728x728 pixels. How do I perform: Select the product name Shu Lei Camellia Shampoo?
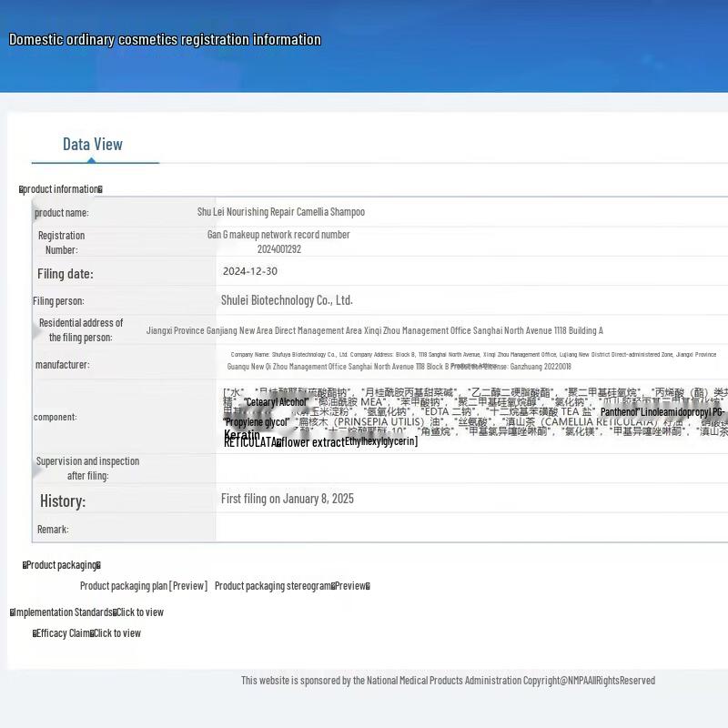tap(281, 212)
